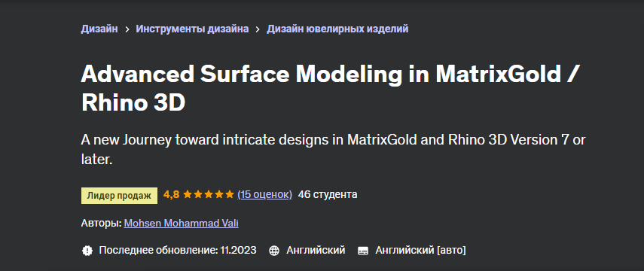Click the closed captions subtitle icon
Viewport: 644px width, 271px height.
point(362,251)
